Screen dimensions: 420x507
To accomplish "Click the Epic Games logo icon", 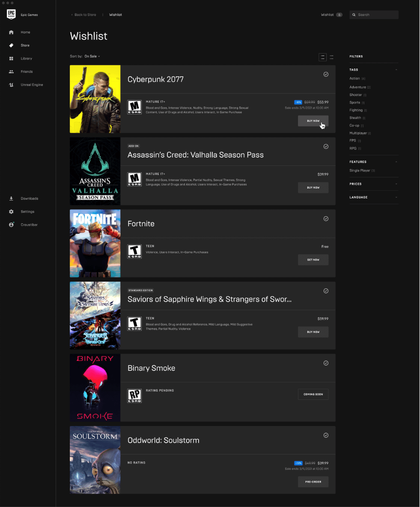I will [x=11, y=15].
